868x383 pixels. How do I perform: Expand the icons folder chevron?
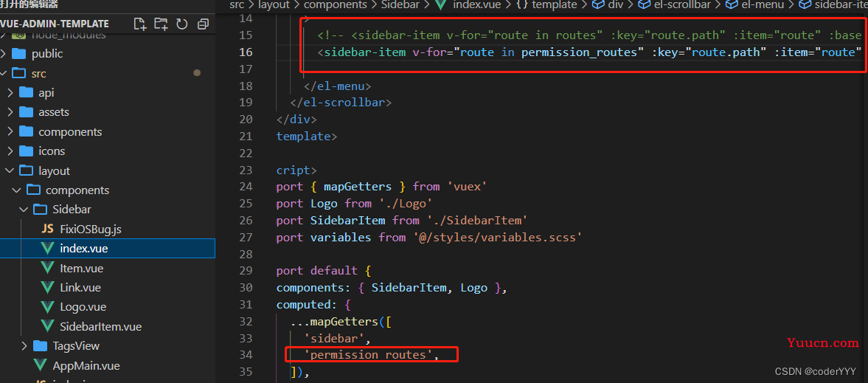pyautogui.click(x=10, y=151)
